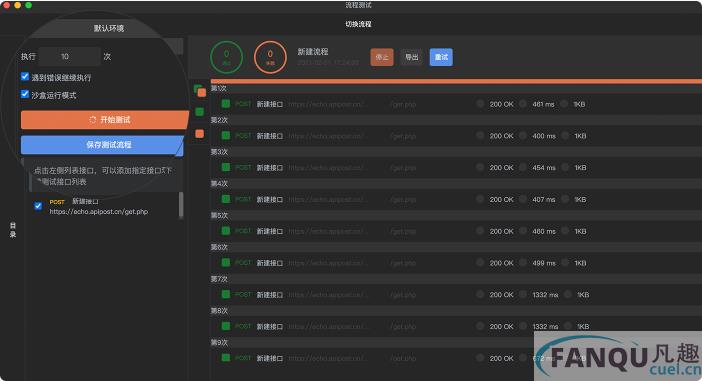Click the orange test progress bar

point(456,81)
